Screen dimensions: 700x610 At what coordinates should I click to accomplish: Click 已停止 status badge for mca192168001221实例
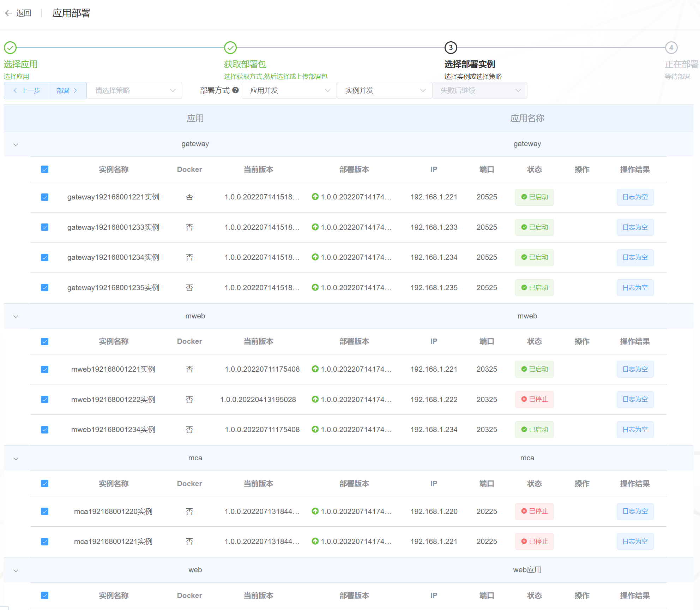click(x=534, y=542)
